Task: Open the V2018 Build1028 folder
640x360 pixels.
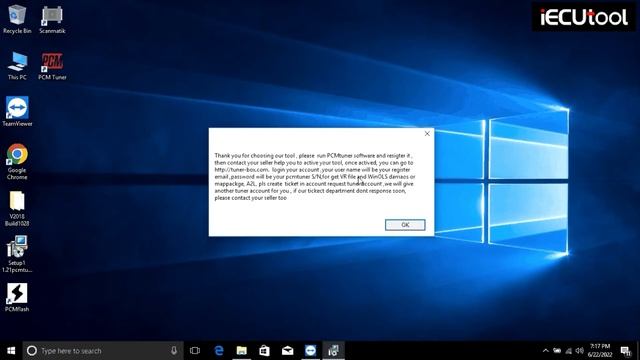Action: [x=17, y=208]
